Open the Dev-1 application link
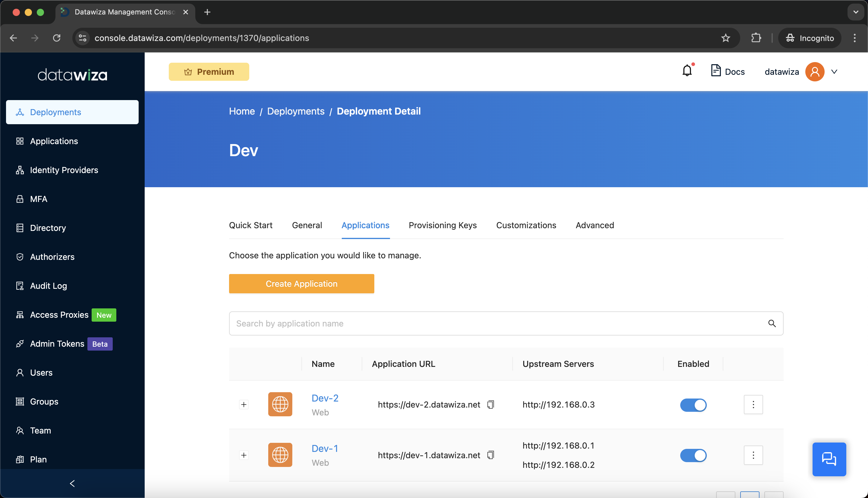 (324, 448)
